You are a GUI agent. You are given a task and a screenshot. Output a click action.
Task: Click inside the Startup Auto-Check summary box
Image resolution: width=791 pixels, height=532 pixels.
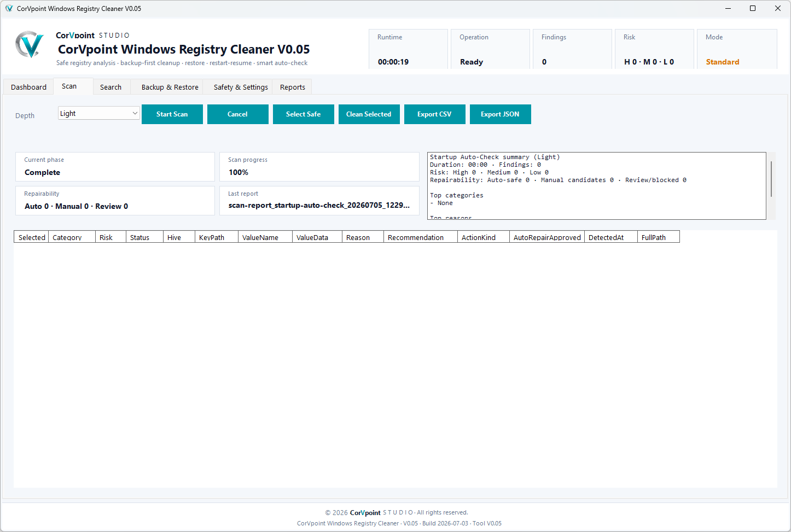point(597,186)
